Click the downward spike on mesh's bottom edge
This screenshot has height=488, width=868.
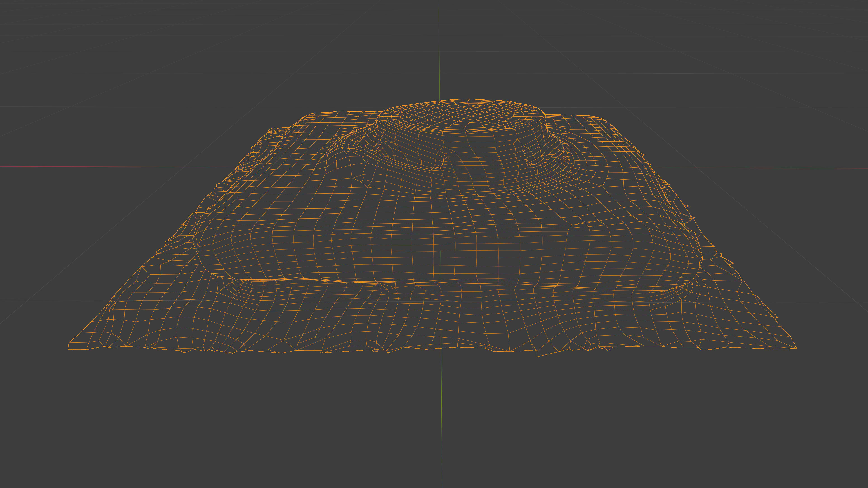tap(537, 356)
